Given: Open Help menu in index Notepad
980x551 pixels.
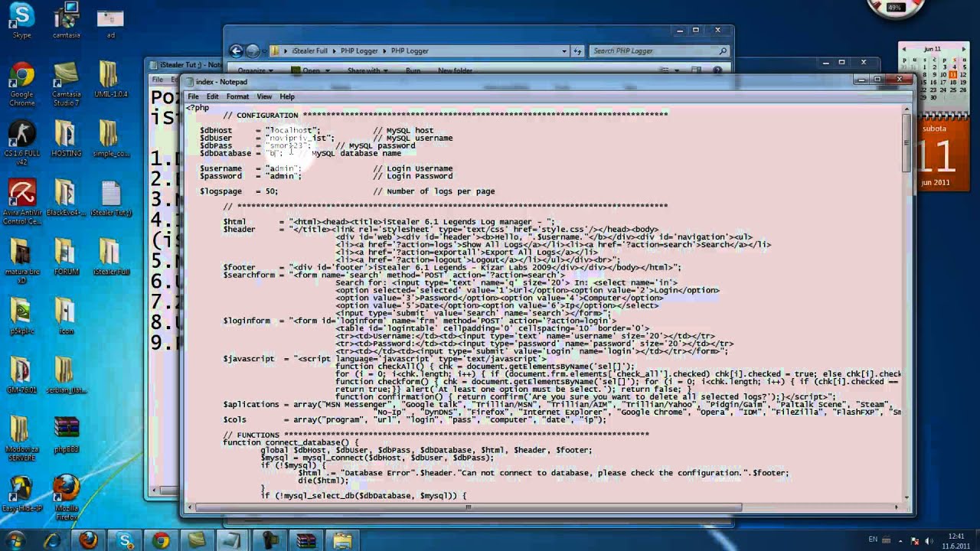Looking at the screenshot, I should point(287,96).
